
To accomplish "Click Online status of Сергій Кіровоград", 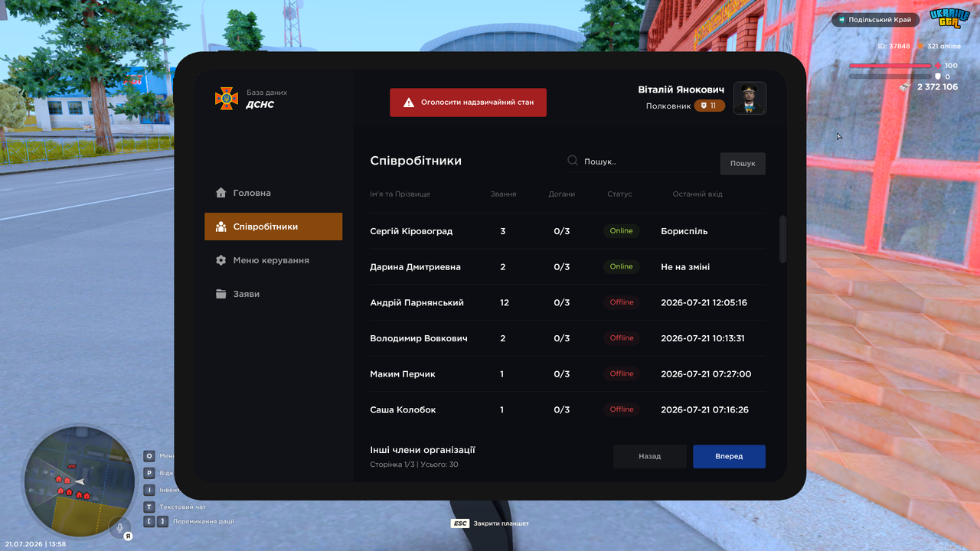I will (x=622, y=231).
